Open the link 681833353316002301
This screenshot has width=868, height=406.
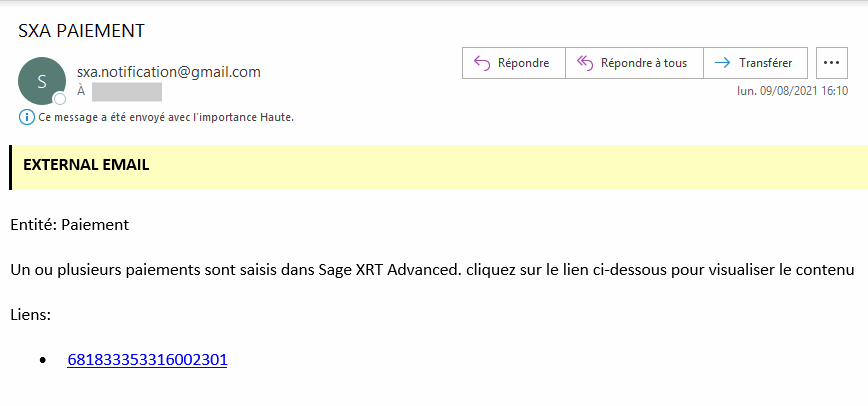point(147,360)
